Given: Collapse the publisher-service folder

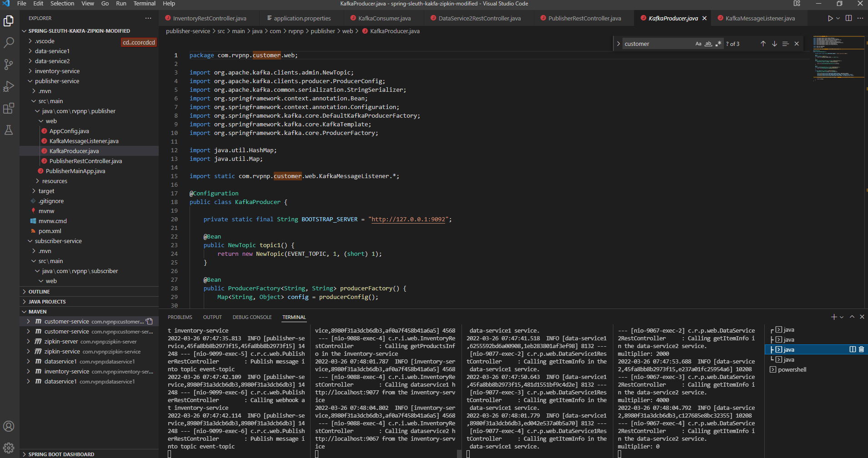Looking at the screenshot, I should [57, 81].
